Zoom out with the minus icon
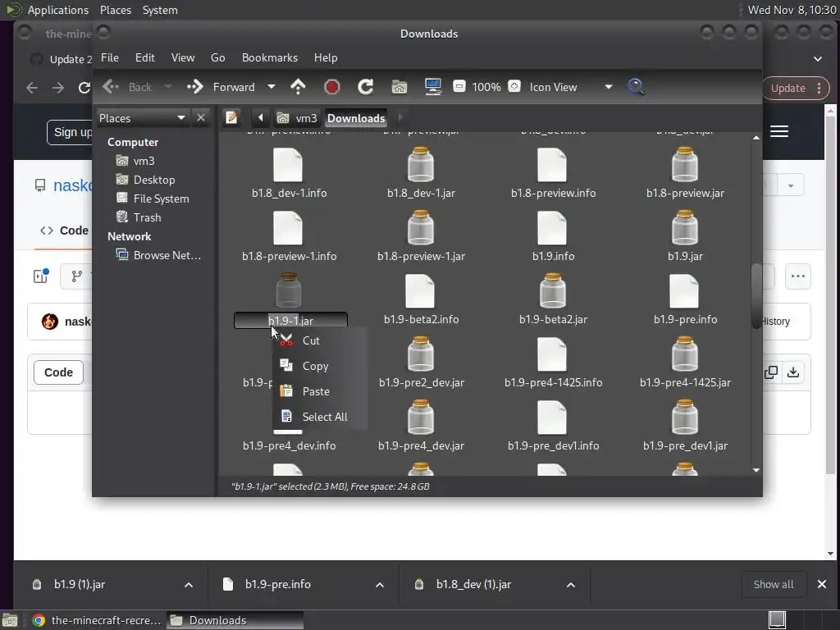Image resolution: width=840 pixels, height=630 pixels. click(459, 86)
